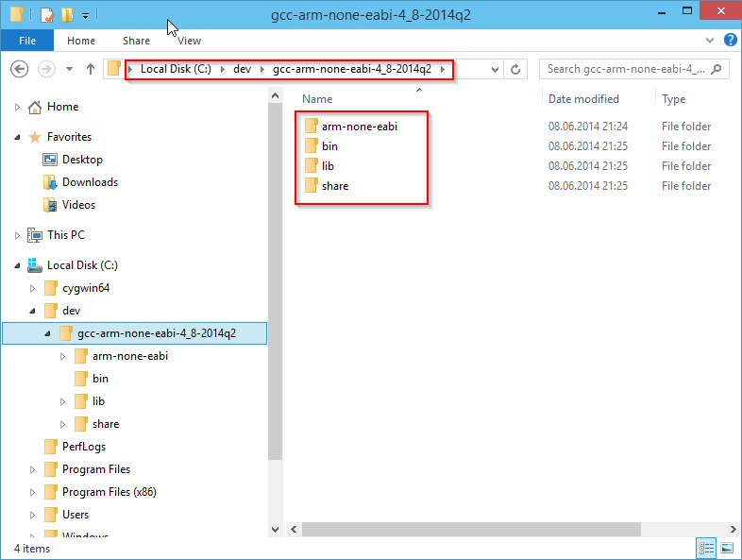Screen dimensions: 742x560
Task: Open the View ribbon tab
Action: (x=190, y=41)
